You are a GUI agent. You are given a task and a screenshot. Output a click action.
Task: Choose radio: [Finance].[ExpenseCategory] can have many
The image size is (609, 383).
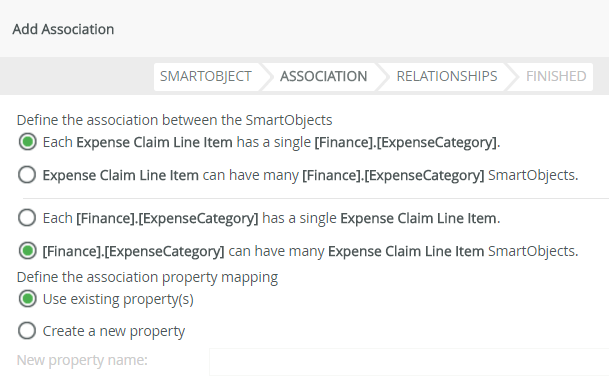[27, 251]
